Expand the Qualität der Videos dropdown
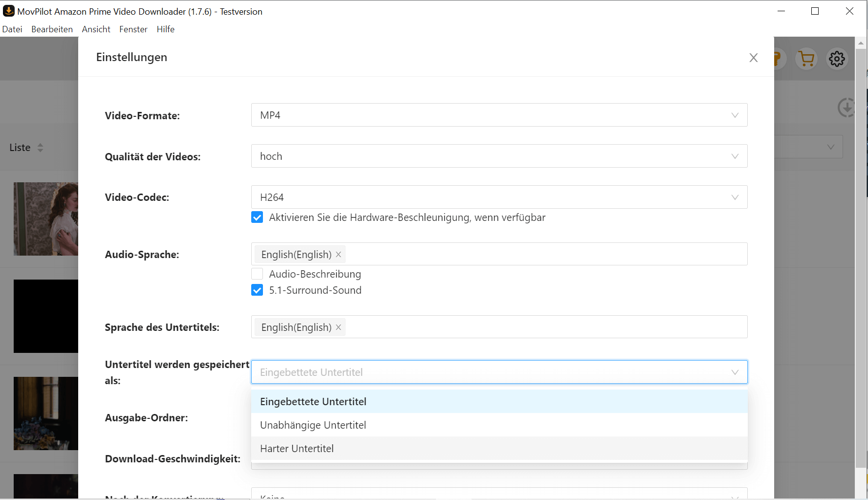This screenshot has height=500, width=868. (x=499, y=156)
